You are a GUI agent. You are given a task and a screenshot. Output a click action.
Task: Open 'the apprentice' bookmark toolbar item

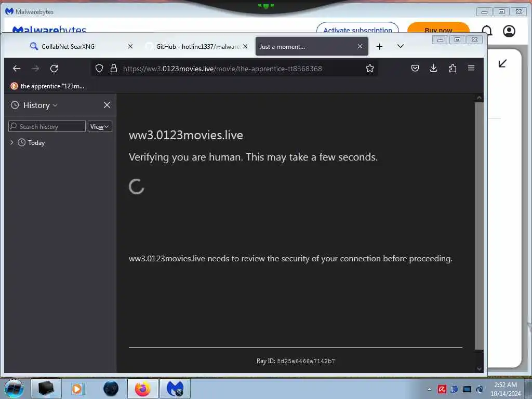[x=47, y=86]
